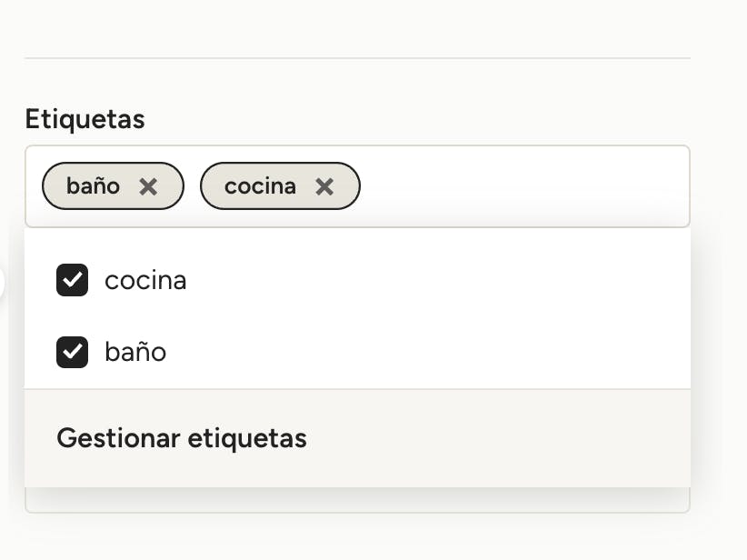Select the cocina chip label text

[x=260, y=185]
